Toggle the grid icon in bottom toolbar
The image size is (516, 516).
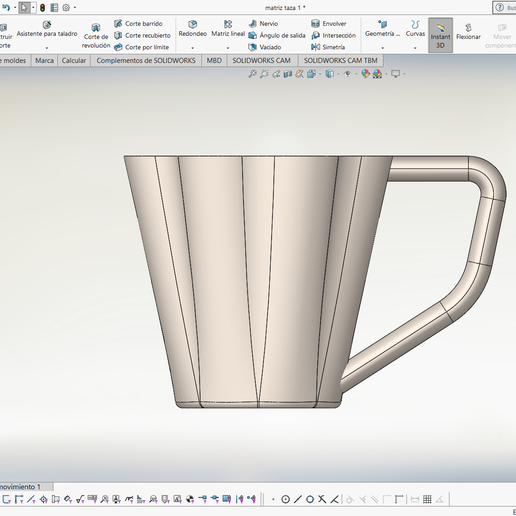[427, 499]
